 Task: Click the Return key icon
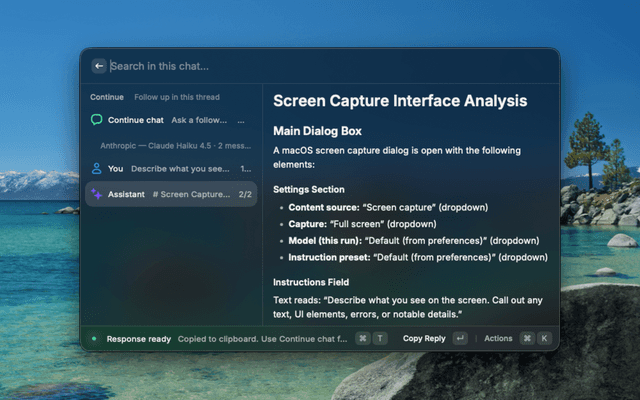tap(460, 338)
